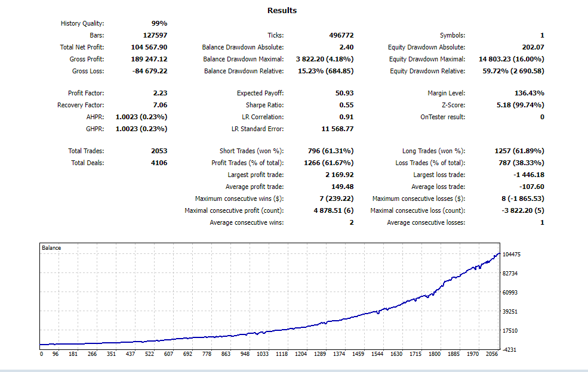Screen dimensions: 588x372
Task: Select the Sharpe Ratio value 0.55
Action: click(x=346, y=105)
